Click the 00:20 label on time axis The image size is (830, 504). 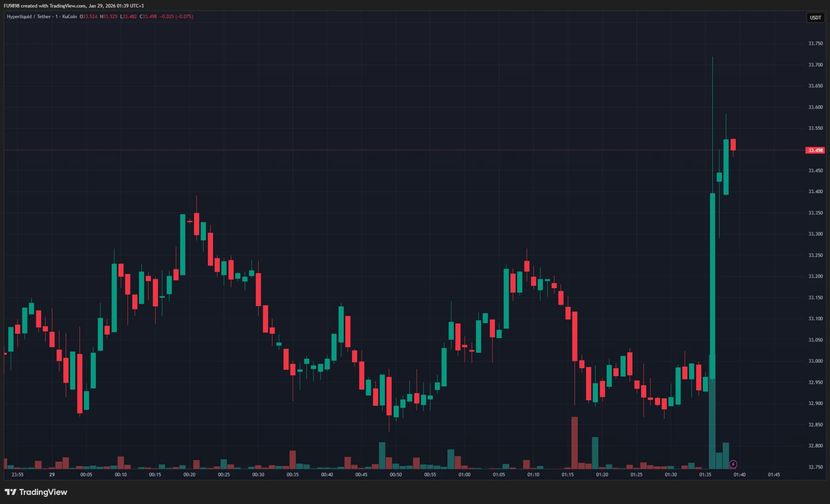189,475
